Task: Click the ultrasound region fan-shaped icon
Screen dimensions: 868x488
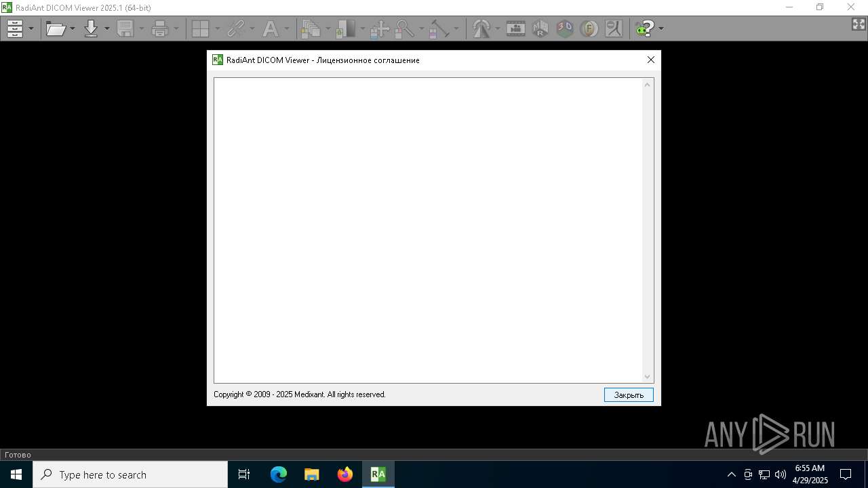Action: (x=481, y=28)
